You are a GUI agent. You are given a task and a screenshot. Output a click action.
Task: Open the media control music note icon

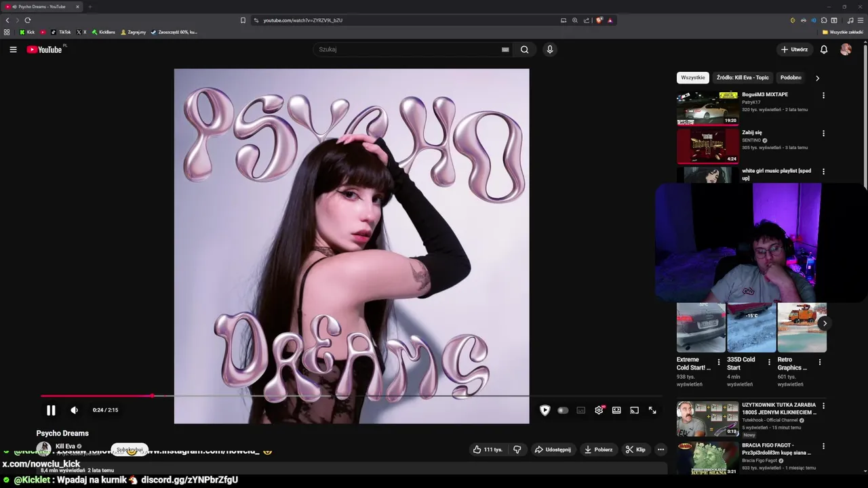850,20
